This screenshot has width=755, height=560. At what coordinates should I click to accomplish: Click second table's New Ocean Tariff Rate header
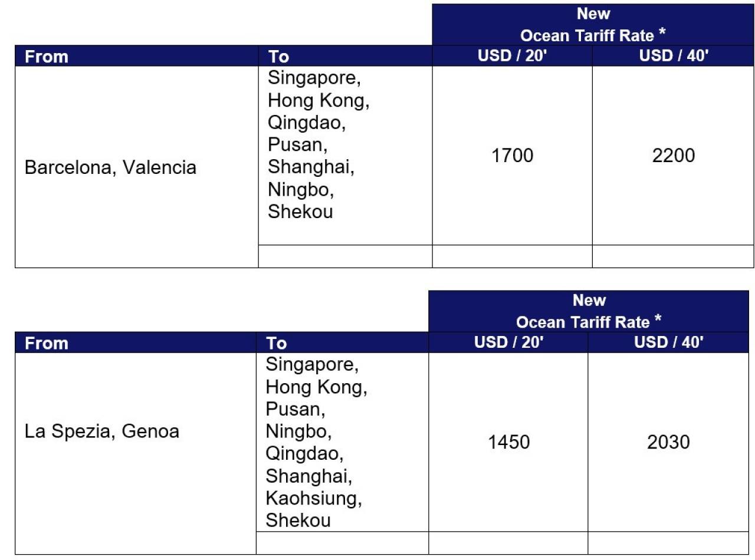(589, 311)
